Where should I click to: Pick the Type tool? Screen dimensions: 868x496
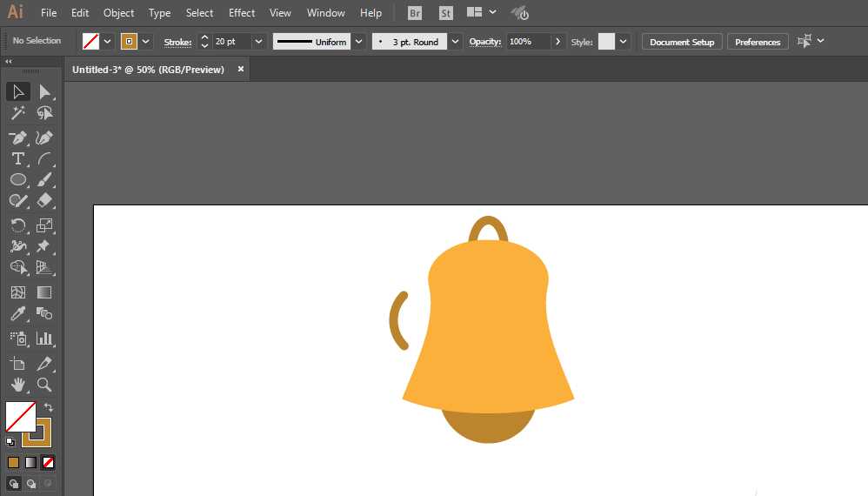point(17,158)
